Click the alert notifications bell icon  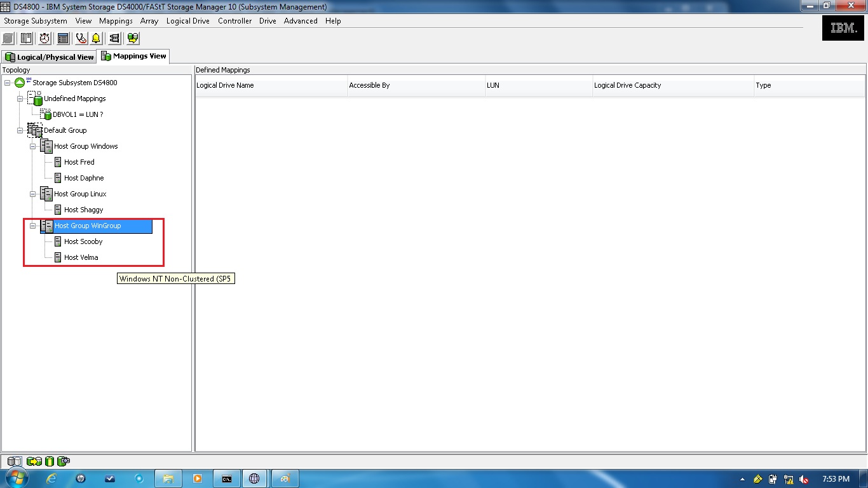pos(96,37)
